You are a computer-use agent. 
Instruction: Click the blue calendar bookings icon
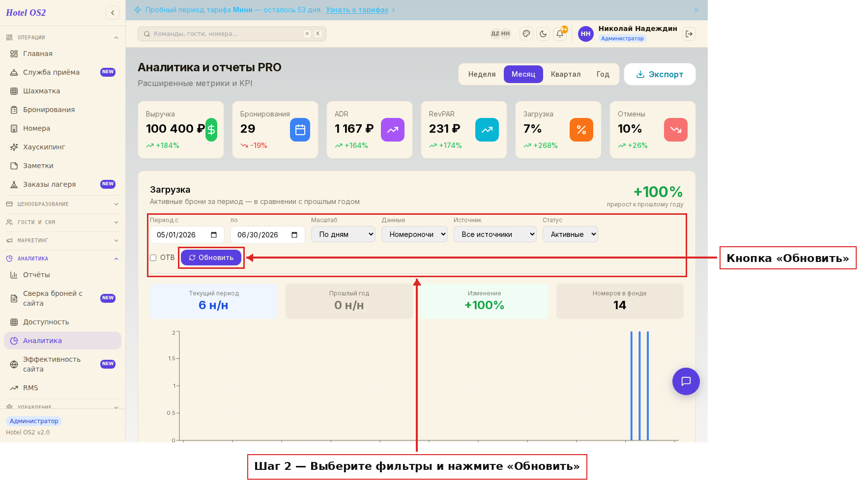[300, 130]
